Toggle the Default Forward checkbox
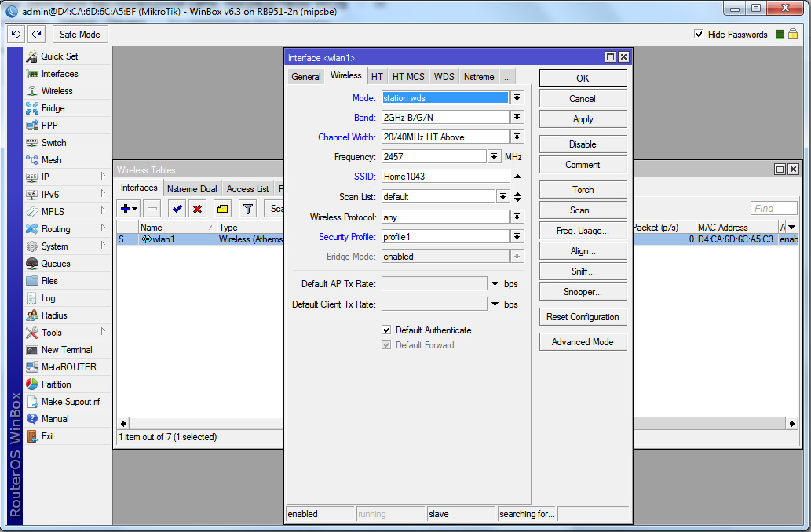The width and height of the screenshot is (811, 532). point(386,345)
